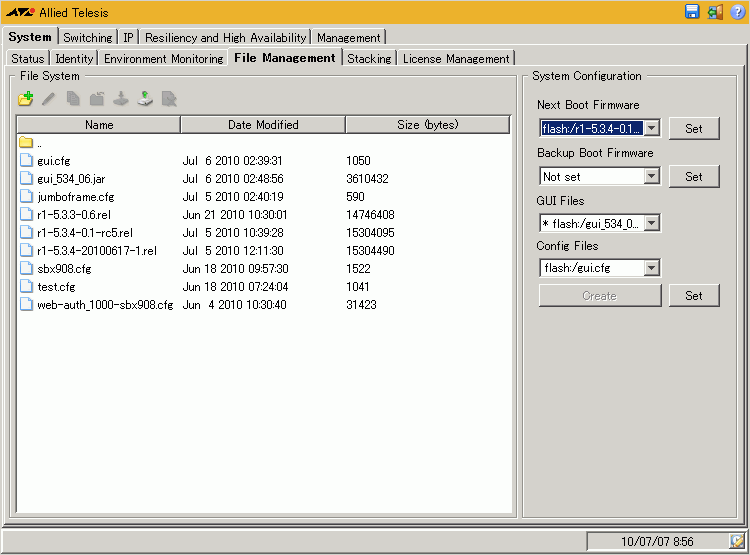Viewport: 750px width, 555px height.
Task: Select the r1-5.3.4-0.1-rc5.rel file name
Action: pyautogui.click(x=85, y=233)
